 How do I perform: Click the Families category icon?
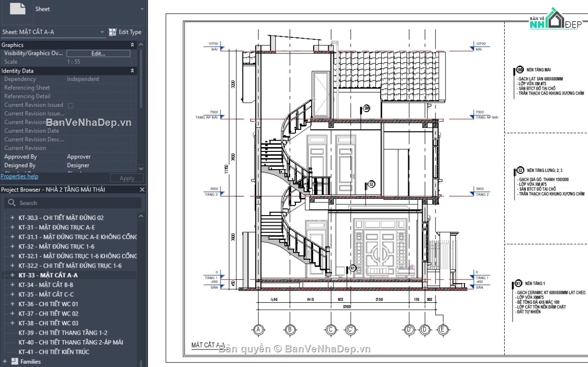point(14,362)
